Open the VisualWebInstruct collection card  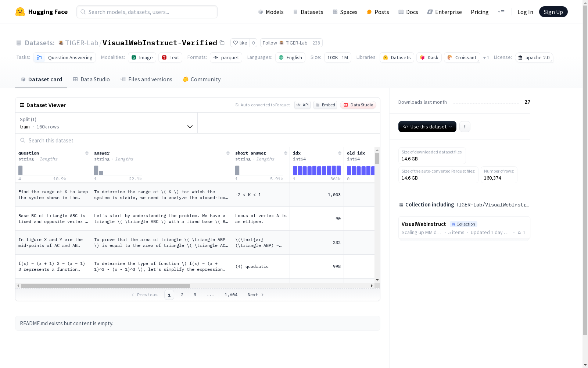click(x=464, y=228)
